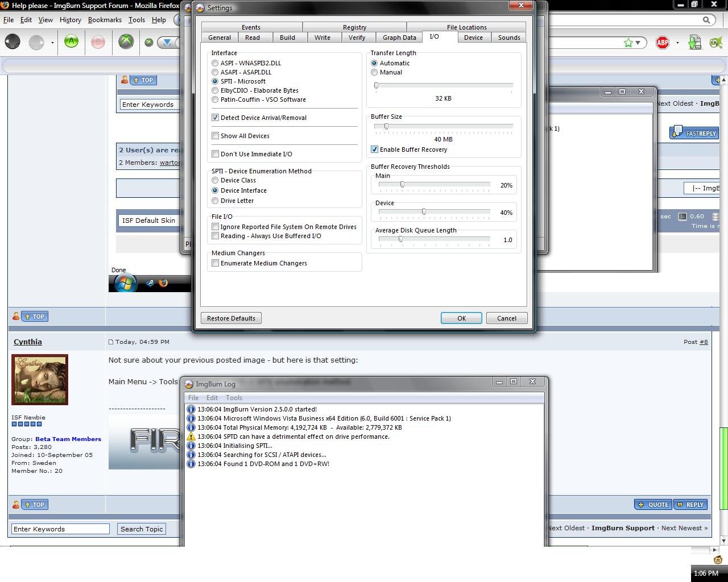The image size is (728, 582).
Task: Click the Windows Start orb in posted image
Action: [x=125, y=283]
